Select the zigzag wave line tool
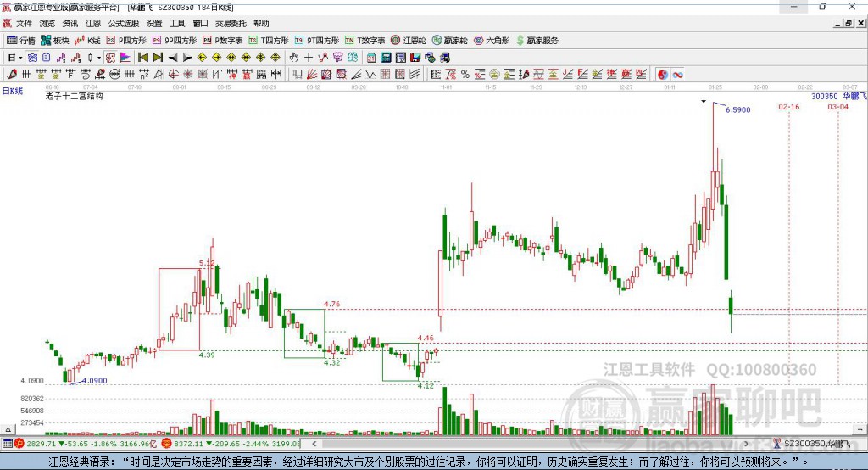The image size is (868, 470). coord(370,75)
